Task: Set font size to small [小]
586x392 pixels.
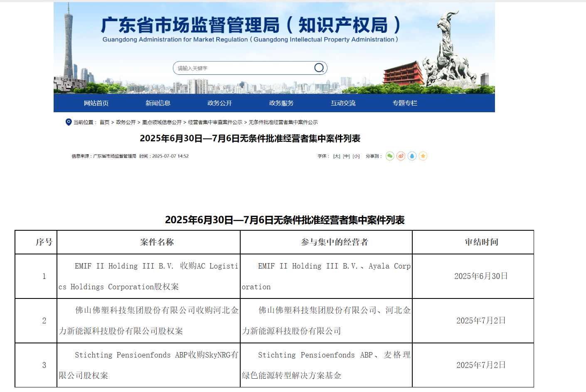Action: tap(356, 156)
